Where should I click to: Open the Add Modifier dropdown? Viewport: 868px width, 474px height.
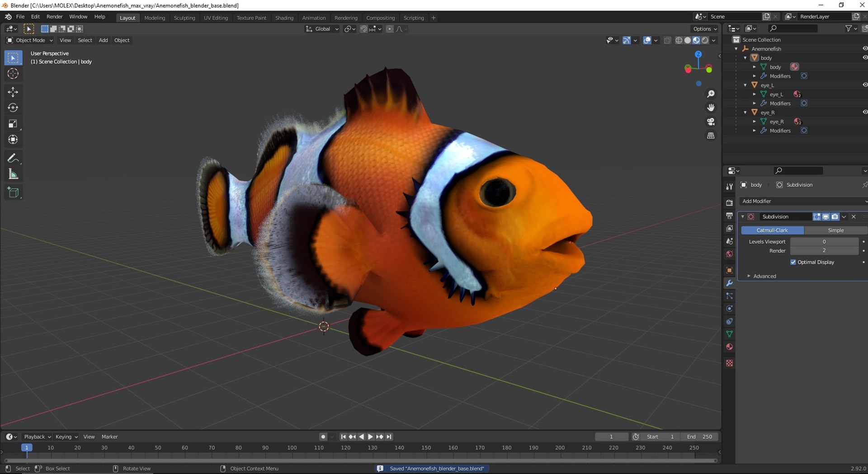(803, 201)
